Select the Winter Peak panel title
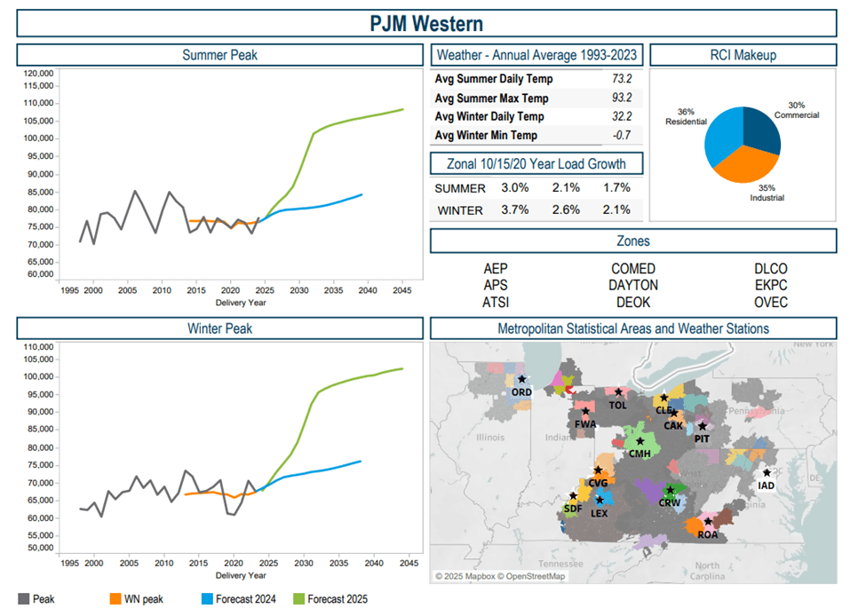The width and height of the screenshot is (866, 616). pos(219,328)
